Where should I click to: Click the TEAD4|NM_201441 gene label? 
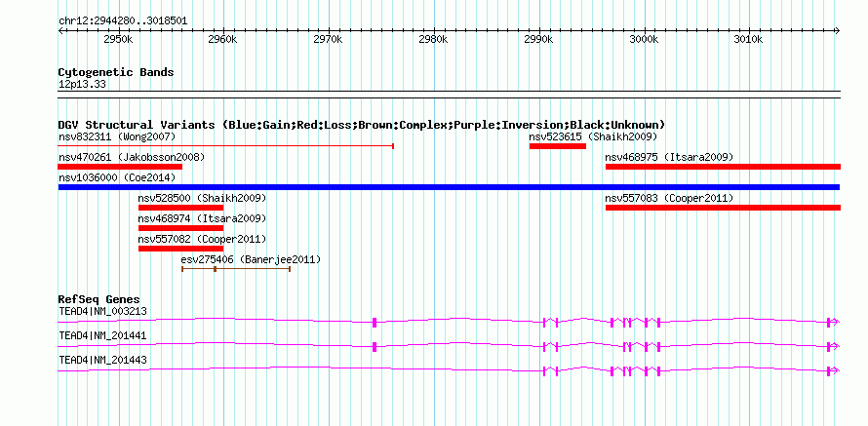[x=103, y=335]
